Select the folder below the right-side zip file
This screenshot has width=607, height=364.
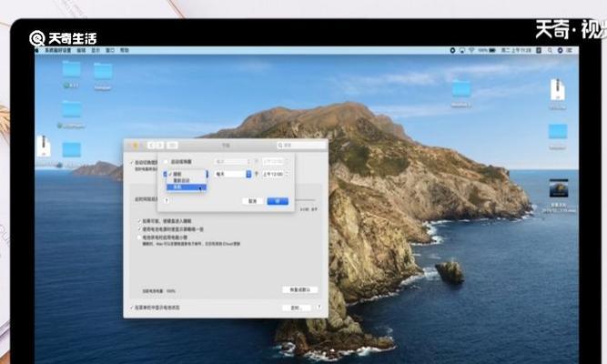(558, 131)
